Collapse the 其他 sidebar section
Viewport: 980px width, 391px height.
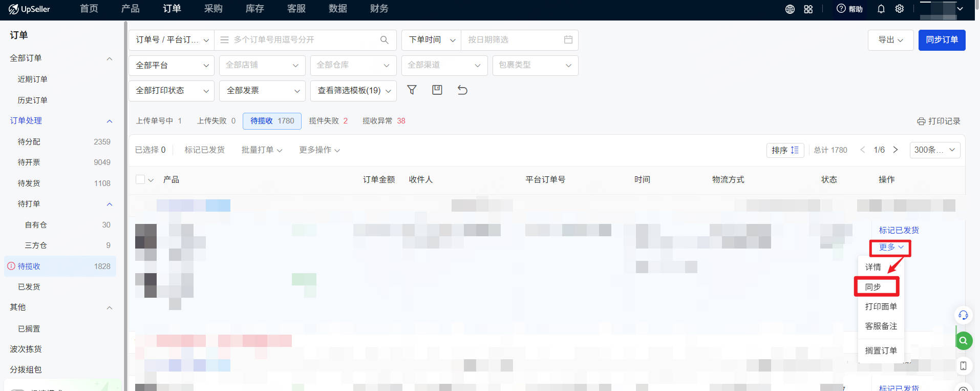click(x=109, y=307)
